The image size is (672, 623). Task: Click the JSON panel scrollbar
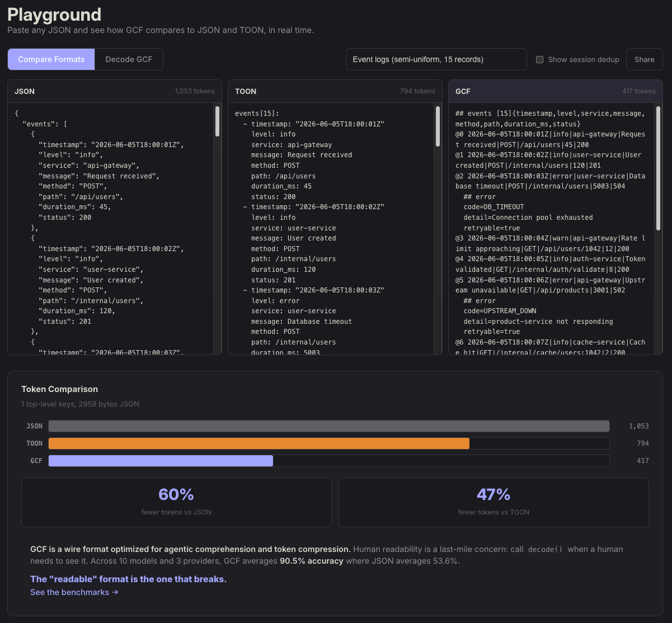click(217, 122)
